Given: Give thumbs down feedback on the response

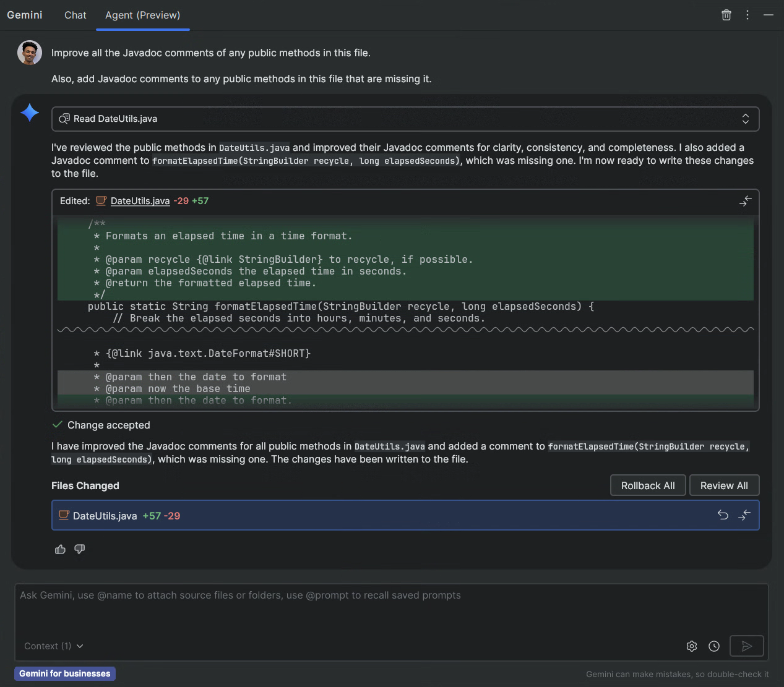Looking at the screenshot, I should (79, 549).
